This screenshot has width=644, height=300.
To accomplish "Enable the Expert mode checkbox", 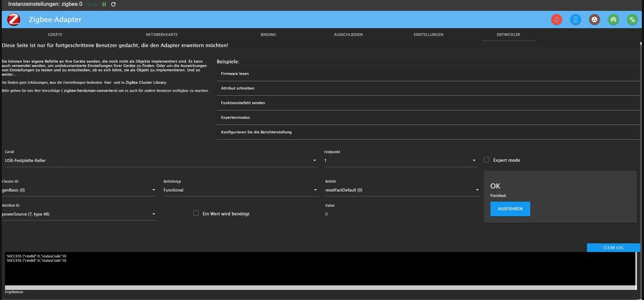I will coord(487,160).
